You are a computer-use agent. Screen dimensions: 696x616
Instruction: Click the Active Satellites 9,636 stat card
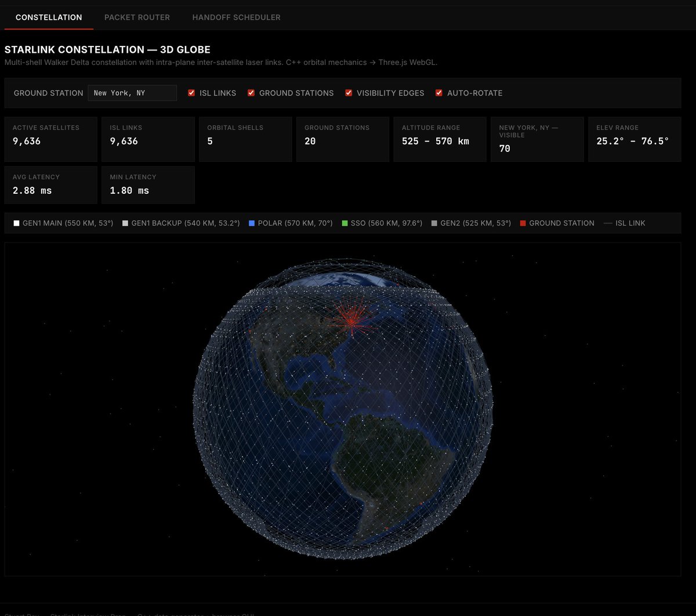[51, 139]
